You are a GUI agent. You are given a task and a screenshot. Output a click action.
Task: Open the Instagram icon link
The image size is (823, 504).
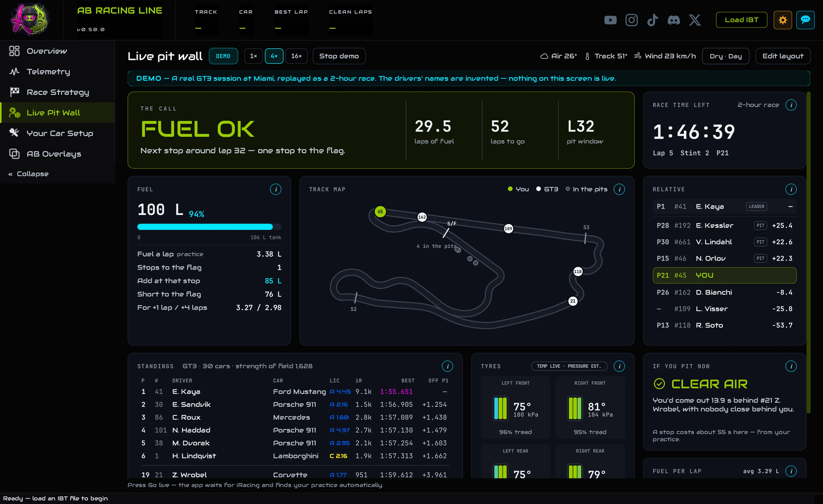click(x=631, y=20)
